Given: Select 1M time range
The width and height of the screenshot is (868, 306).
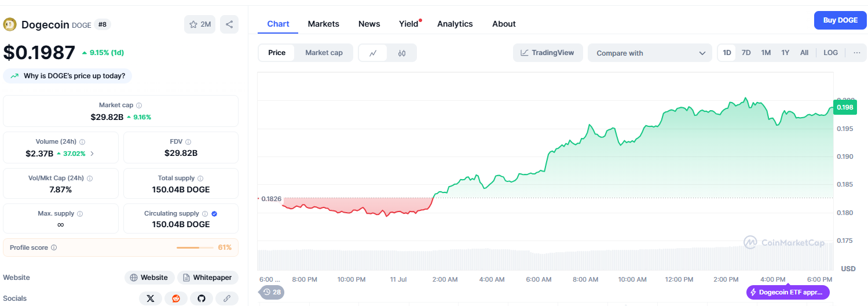Looking at the screenshot, I should pyautogui.click(x=766, y=53).
